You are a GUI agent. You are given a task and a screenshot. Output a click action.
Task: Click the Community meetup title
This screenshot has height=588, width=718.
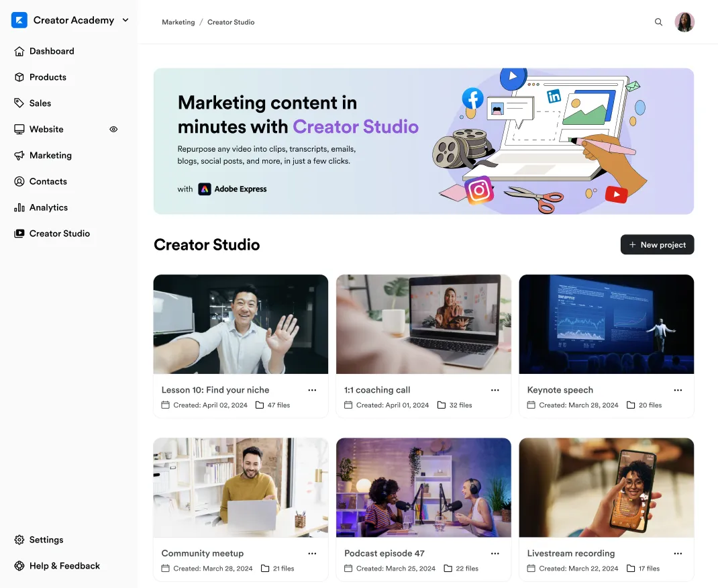pos(203,554)
